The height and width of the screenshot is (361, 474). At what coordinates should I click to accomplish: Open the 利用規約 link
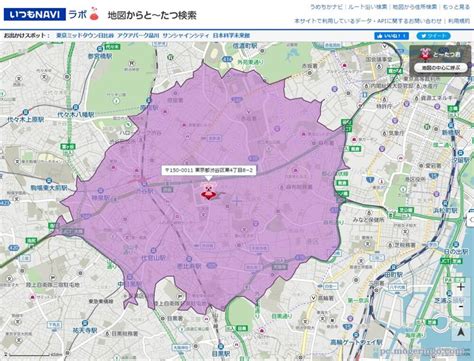459,21
